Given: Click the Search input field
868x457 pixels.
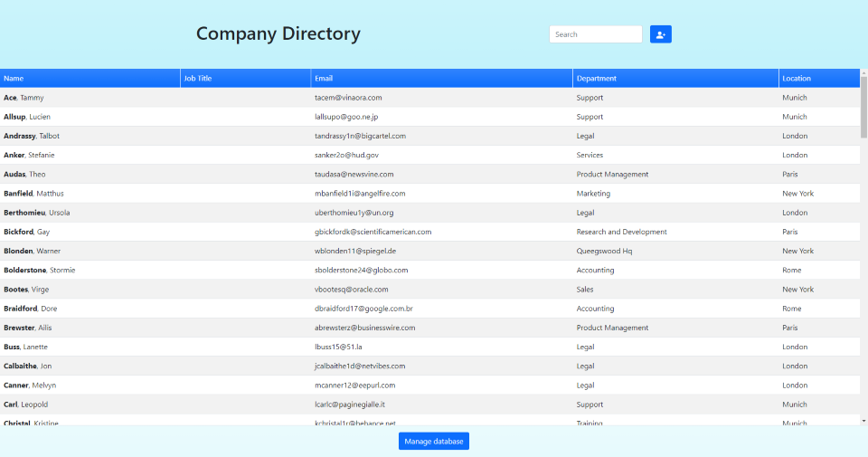Looking at the screenshot, I should click(595, 34).
